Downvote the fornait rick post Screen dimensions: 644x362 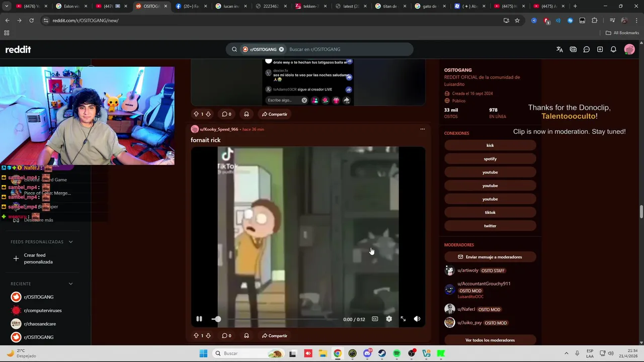click(x=208, y=336)
